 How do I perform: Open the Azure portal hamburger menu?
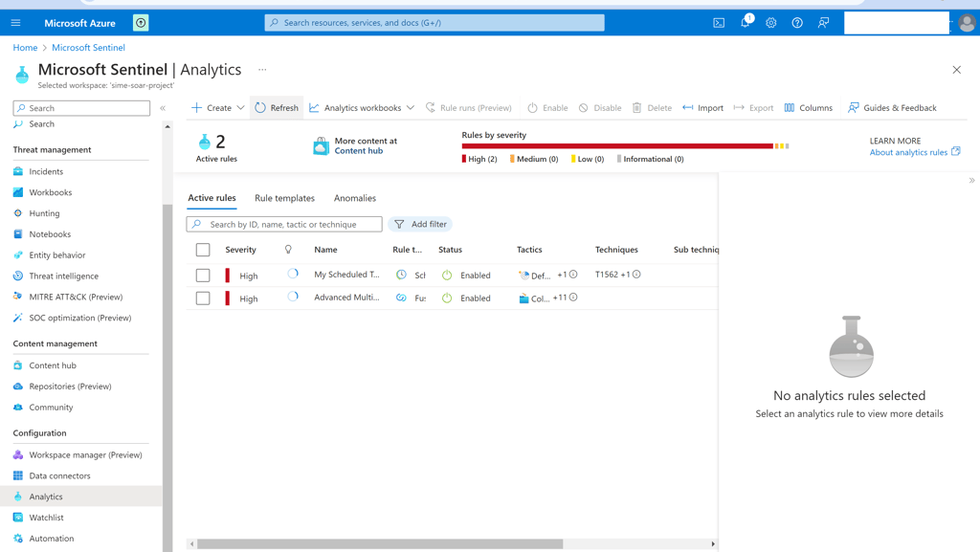coord(15,23)
